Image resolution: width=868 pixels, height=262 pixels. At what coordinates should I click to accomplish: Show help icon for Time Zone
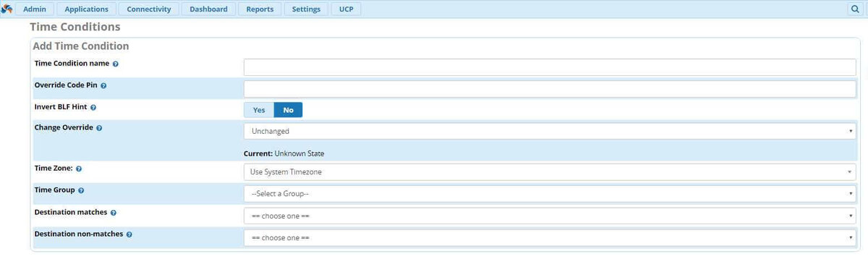[x=79, y=169]
